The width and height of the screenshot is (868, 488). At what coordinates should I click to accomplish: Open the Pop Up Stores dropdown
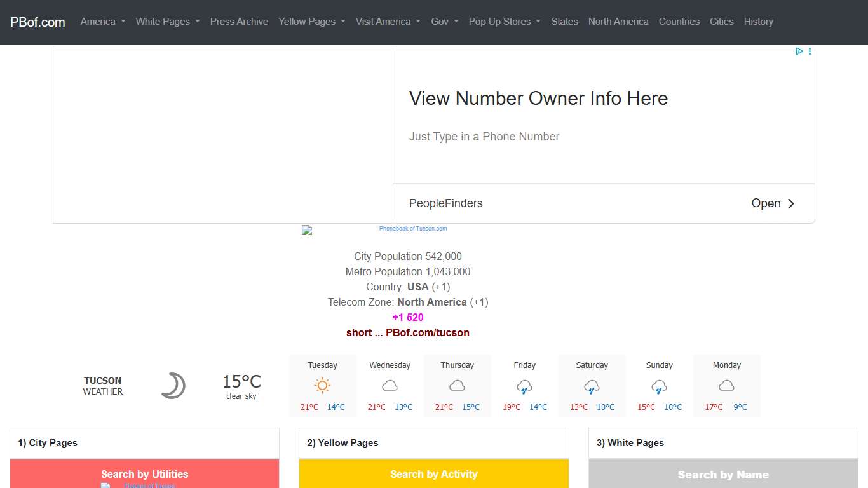click(x=504, y=22)
